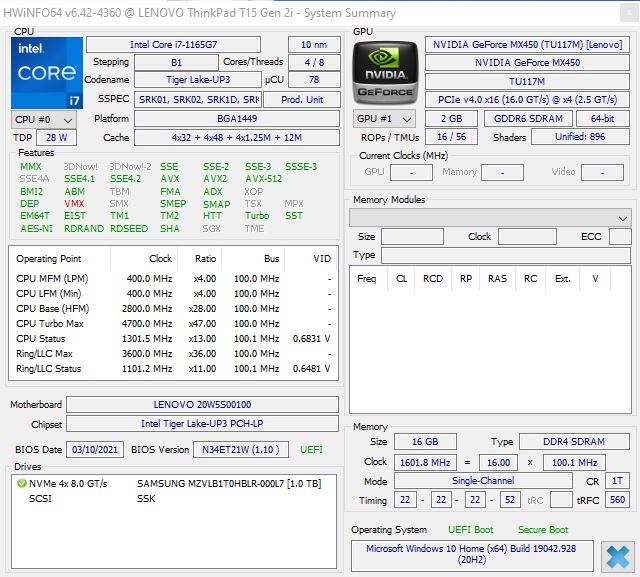
Task: Click the VID column header
Action: [311, 259]
